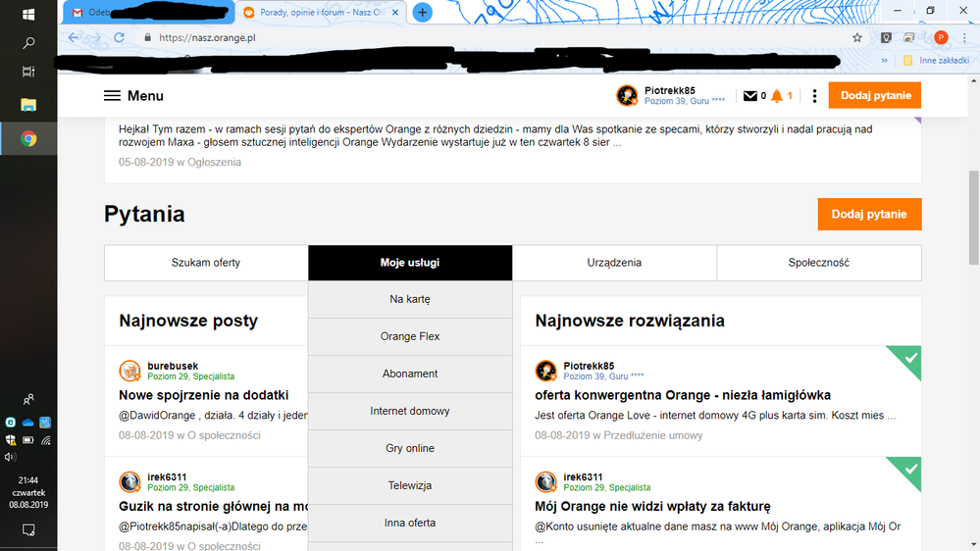The height and width of the screenshot is (551, 980).
Task: Select Orange Flex from the dropdown
Action: pos(410,336)
